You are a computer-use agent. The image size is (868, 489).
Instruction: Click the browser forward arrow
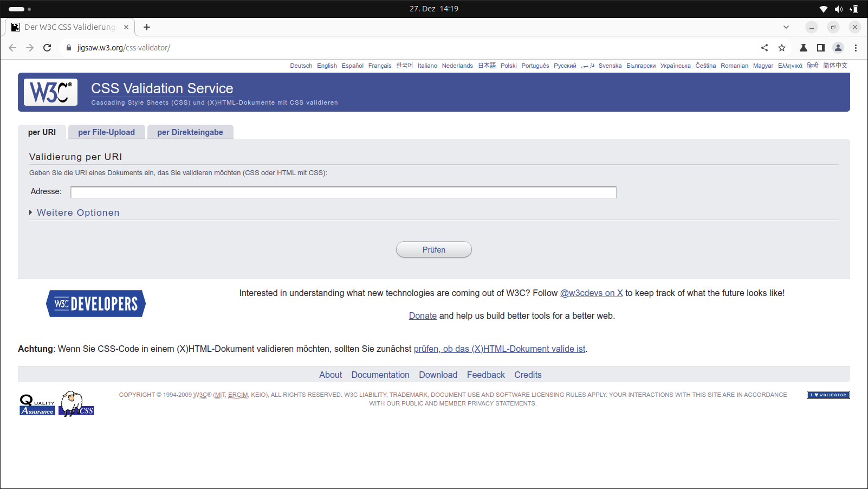(x=30, y=48)
